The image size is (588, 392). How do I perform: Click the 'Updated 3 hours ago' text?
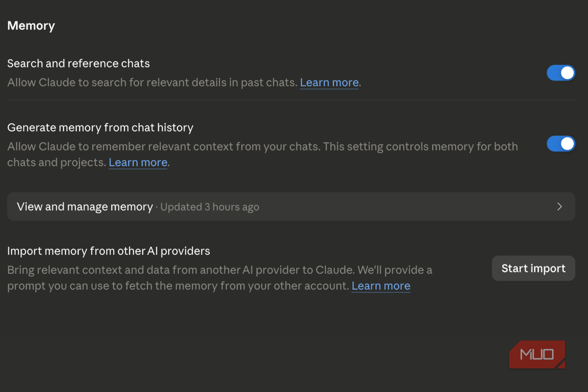point(210,207)
